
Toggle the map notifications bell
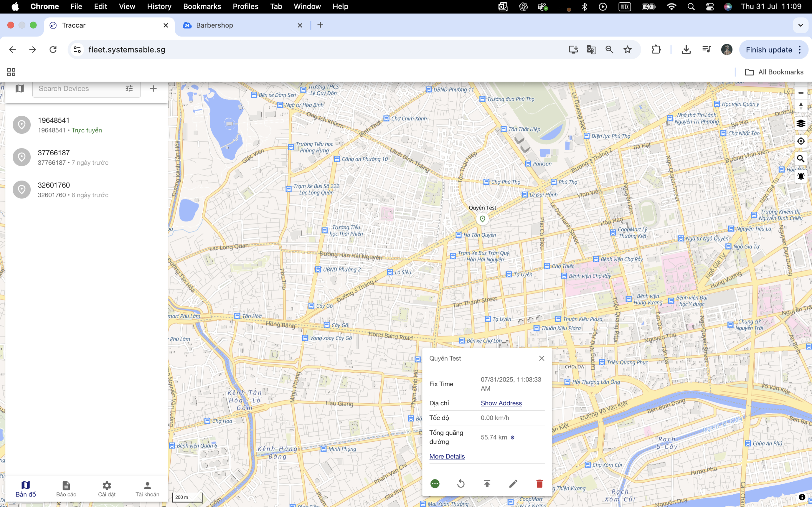tap(801, 176)
